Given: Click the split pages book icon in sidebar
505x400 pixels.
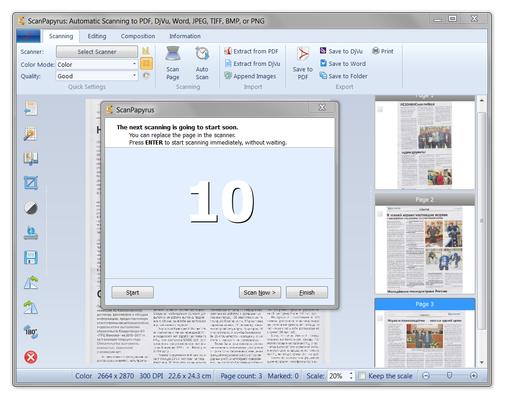Looking at the screenshot, I should click(x=31, y=159).
